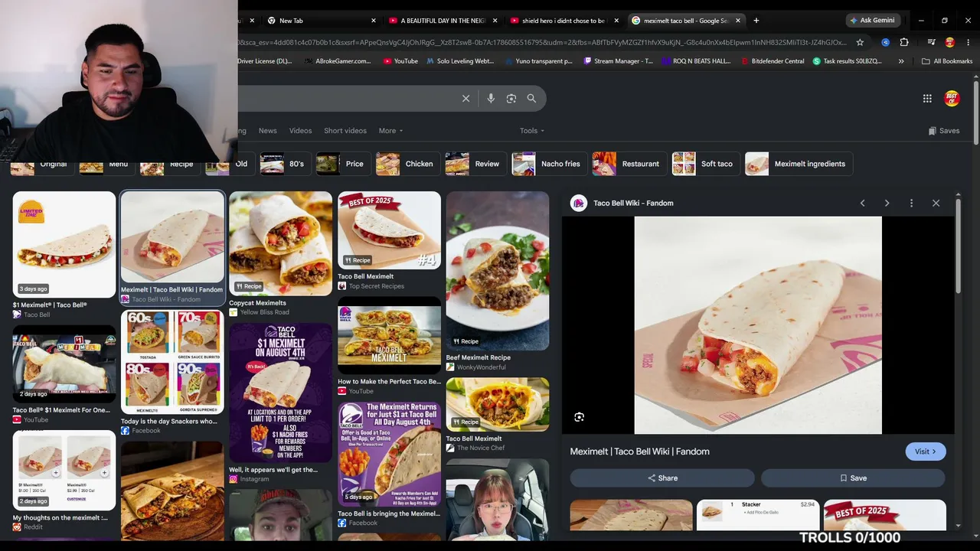The height and width of the screenshot is (551, 980).
Task: Open the Google account profile picture
Action: tap(952, 98)
